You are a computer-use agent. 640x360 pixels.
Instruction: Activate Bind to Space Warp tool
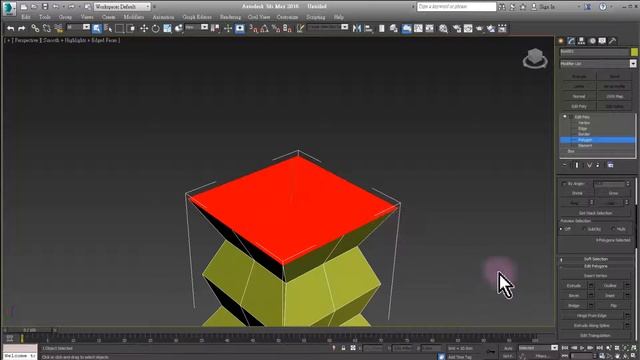58,28
